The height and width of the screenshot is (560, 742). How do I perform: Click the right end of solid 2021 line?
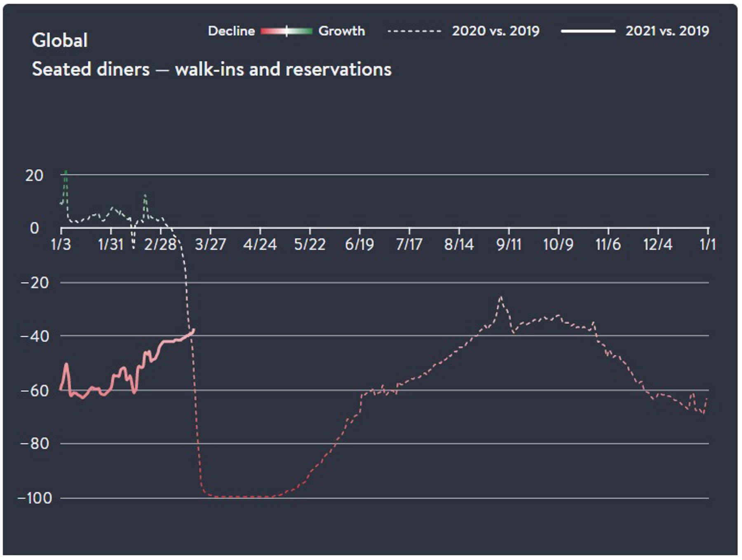point(193,330)
